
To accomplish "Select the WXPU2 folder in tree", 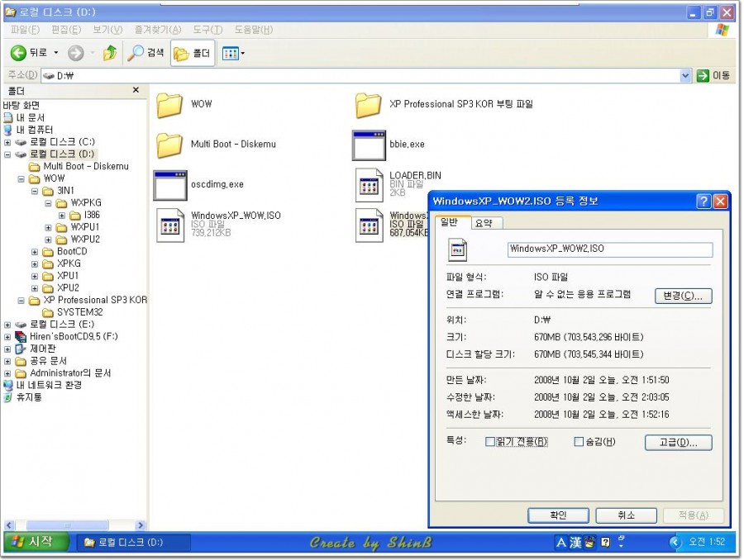I will click(x=85, y=240).
